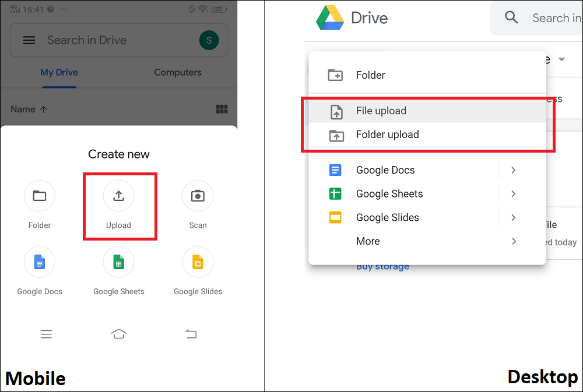Click Name sort label on mobile

23,110
